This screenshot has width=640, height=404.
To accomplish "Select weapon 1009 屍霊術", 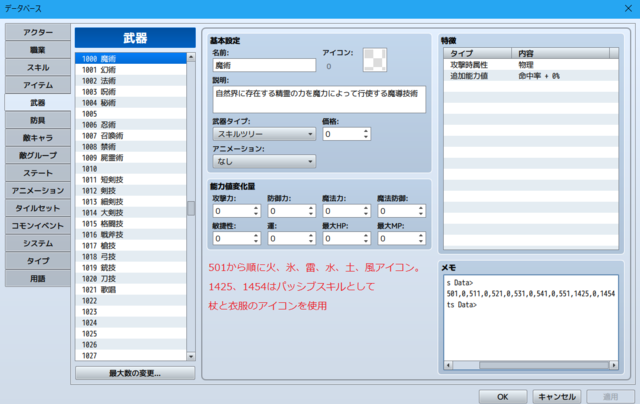I will pyautogui.click(x=131, y=158).
